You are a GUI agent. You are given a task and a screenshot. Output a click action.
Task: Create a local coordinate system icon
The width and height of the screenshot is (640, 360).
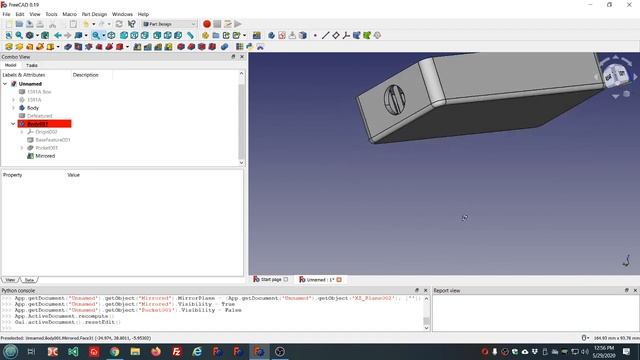point(346,36)
